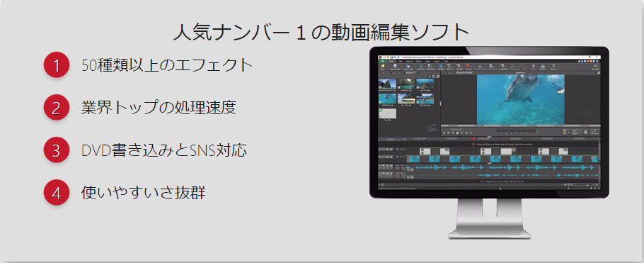
Task: Open the Options wrench icon
Action: tap(553, 66)
